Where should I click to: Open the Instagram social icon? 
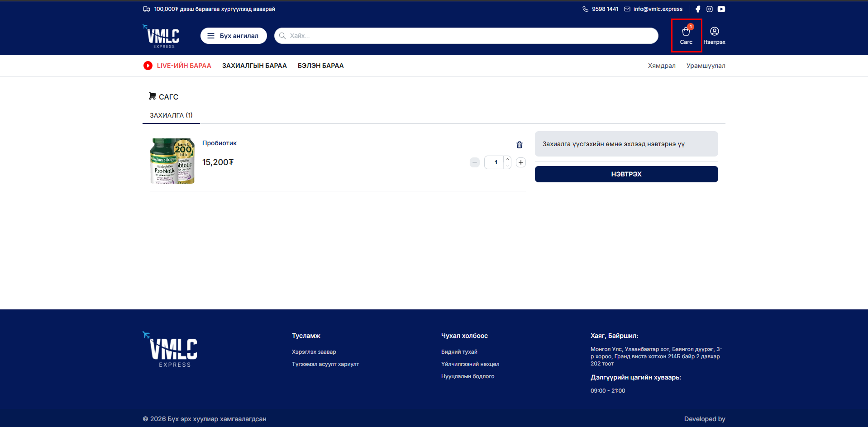click(710, 9)
